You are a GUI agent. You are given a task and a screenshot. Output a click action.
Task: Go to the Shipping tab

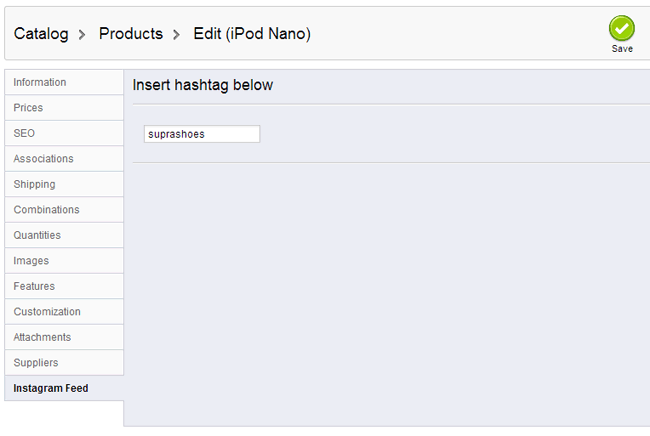34,184
